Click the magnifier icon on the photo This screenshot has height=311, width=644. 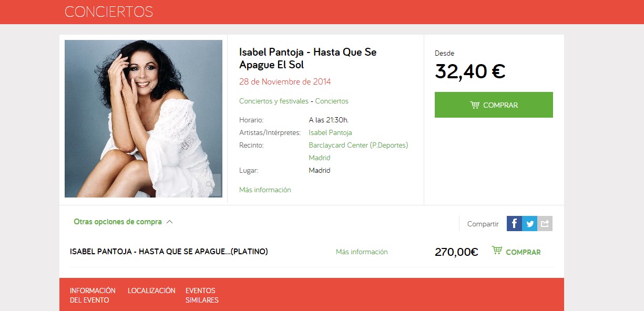(210, 185)
